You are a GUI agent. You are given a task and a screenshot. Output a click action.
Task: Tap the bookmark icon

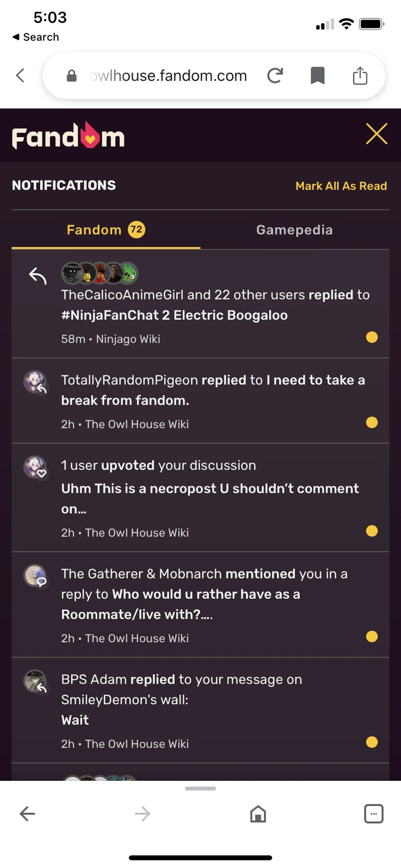pyautogui.click(x=318, y=76)
